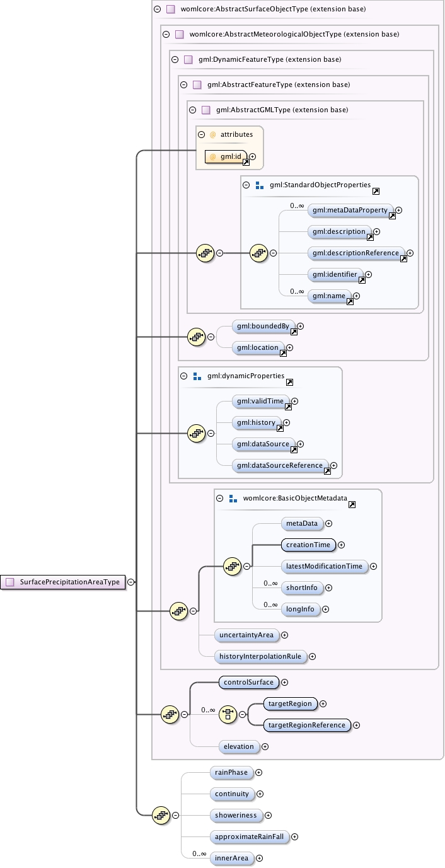Image resolution: width=445 pixels, height=868 pixels.
Task: Collapse womlcore:AbstractSurfaceObjectType extension base
Action: 158,9
